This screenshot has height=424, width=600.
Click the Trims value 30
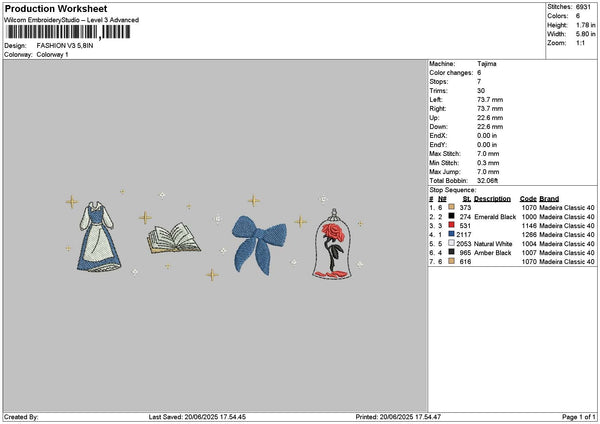(x=481, y=91)
